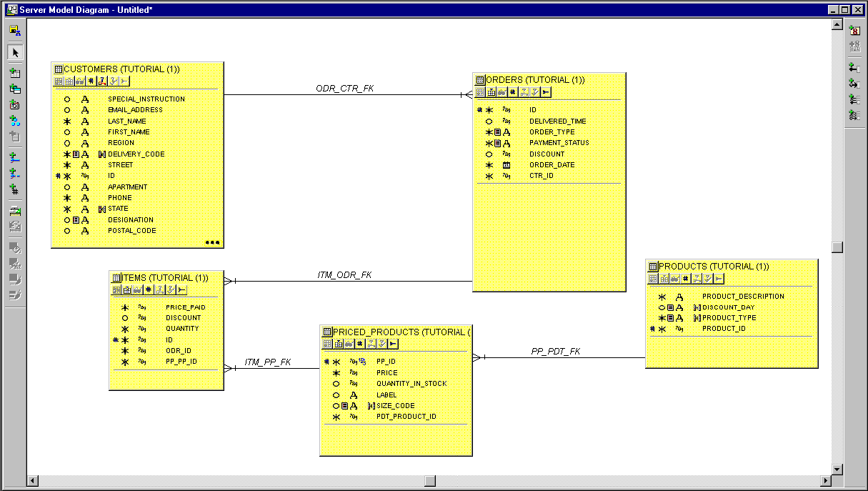The width and height of the screenshot is (868, 491).
Task: Choose the Create Table tool
Action: coord(15,74)
